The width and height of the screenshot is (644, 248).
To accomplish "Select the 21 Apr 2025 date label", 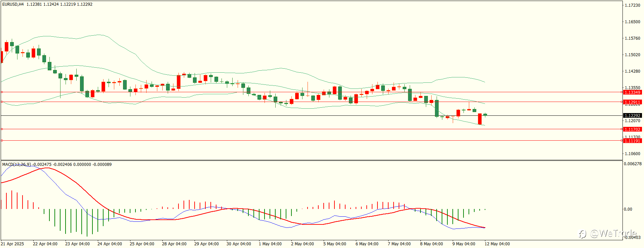I will 12,244.
